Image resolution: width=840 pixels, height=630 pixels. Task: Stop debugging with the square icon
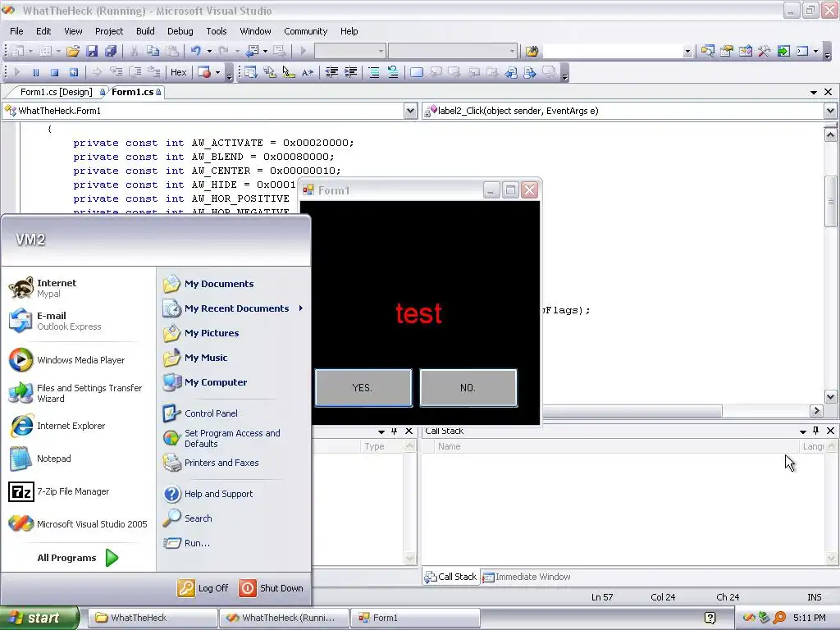(54, 72)
